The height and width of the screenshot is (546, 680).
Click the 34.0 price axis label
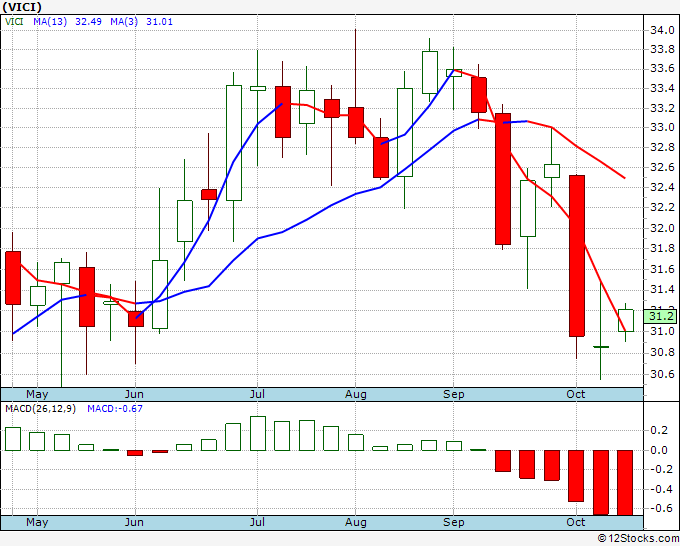tap(662, 30)
